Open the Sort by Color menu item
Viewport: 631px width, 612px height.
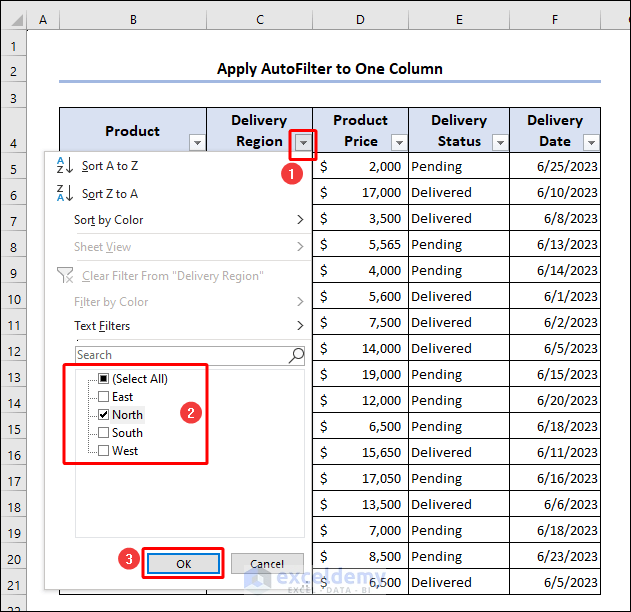pyautogui.click(x=178, y=220)
